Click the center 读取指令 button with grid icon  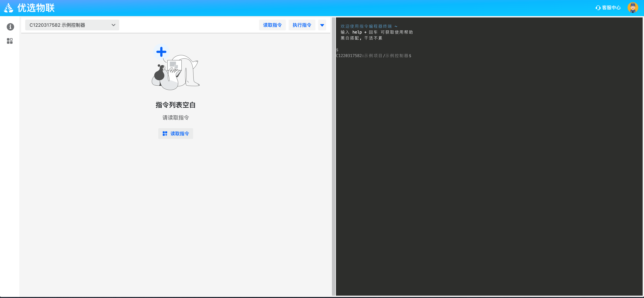176,134
